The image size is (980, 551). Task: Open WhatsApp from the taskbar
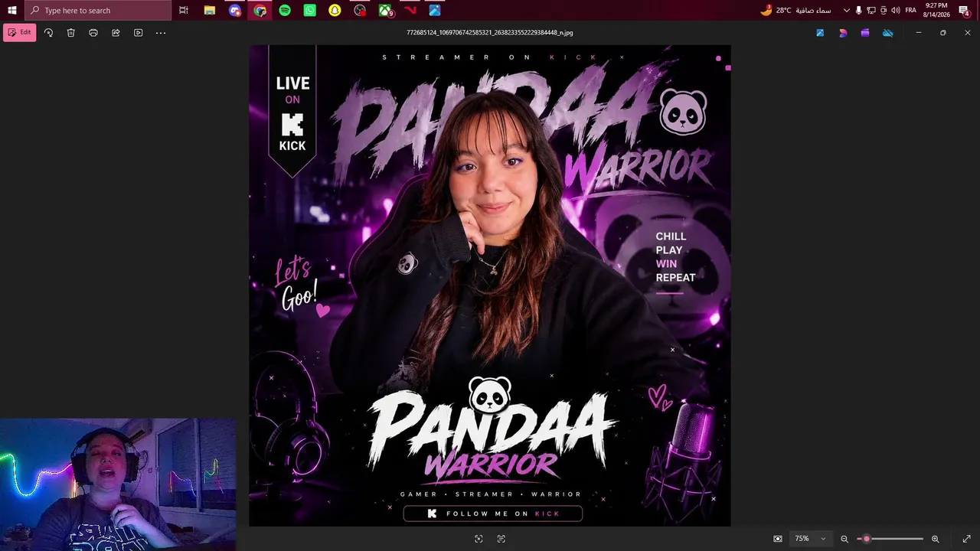coord(310,10)
